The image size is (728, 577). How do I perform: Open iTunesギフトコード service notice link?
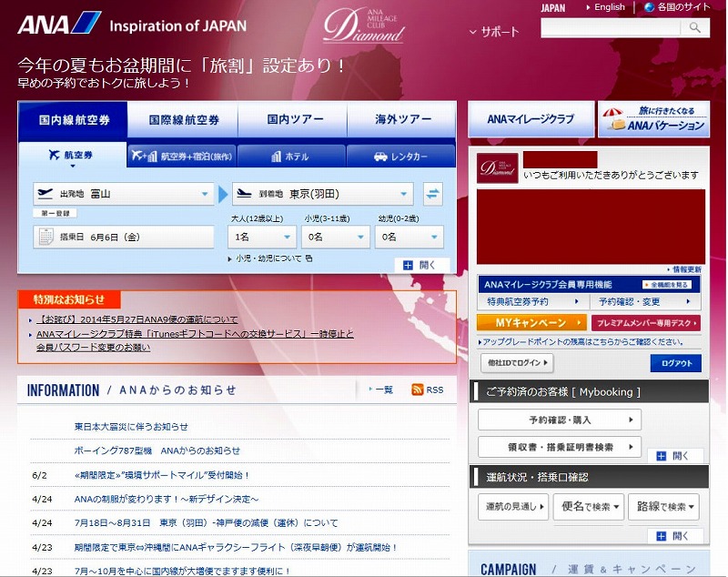tap(195, 340)
